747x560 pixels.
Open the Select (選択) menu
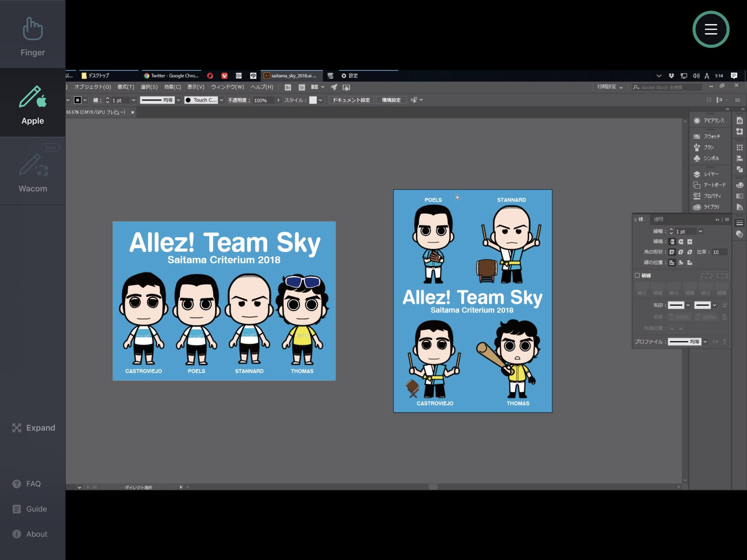point(149,87)
